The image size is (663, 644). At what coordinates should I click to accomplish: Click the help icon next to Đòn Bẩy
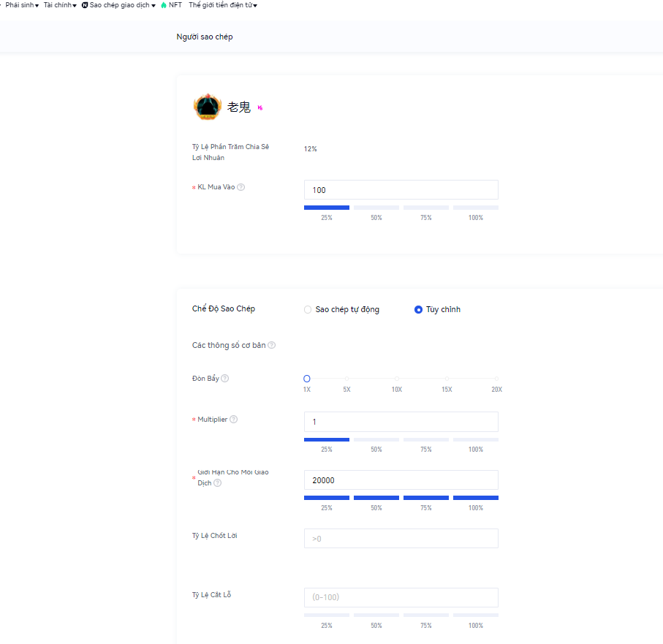[x=225, y=379]
